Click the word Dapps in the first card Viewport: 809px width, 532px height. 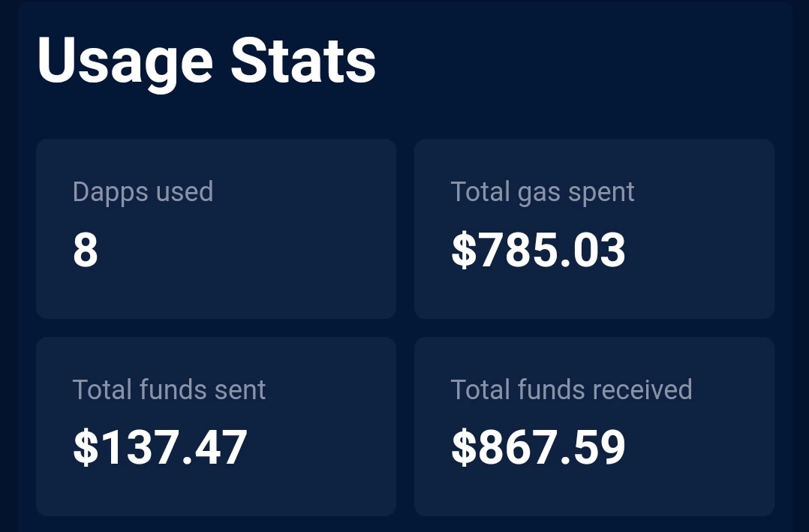[x=110, y=193]
